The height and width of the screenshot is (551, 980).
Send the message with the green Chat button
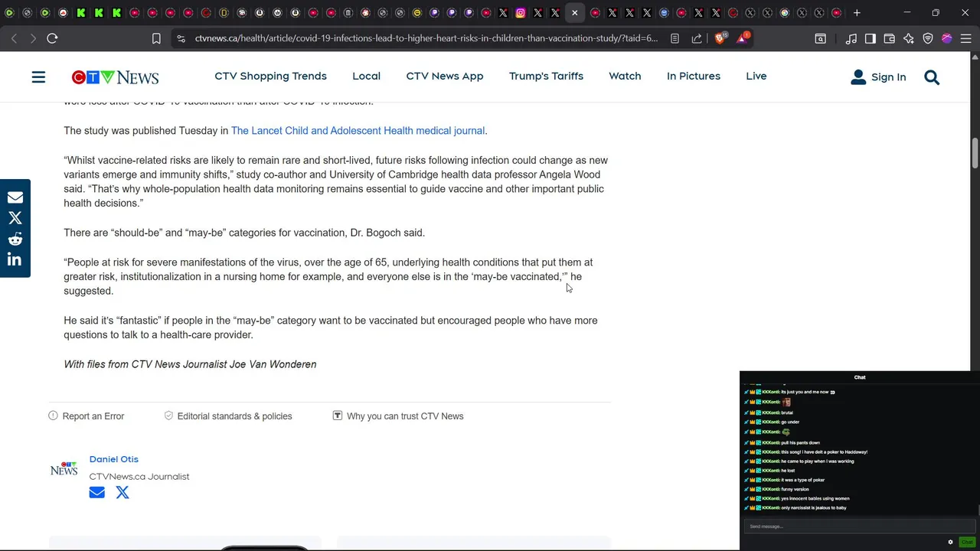(967, 542)
